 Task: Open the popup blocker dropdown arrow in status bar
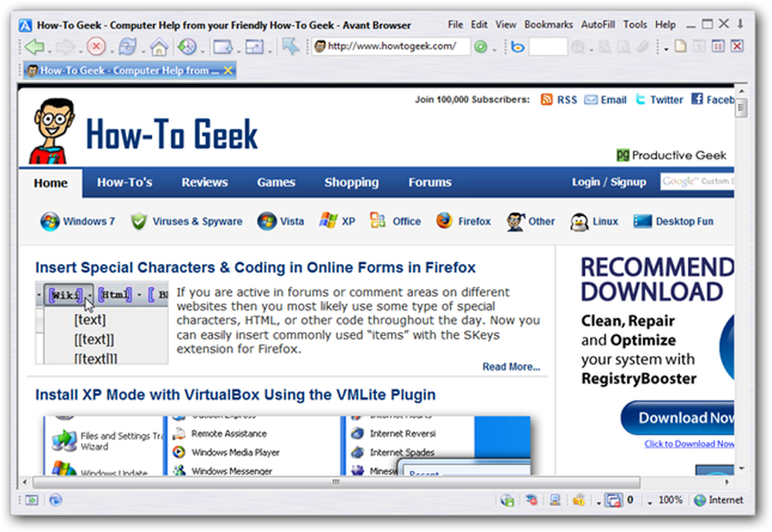pos(599,503)
